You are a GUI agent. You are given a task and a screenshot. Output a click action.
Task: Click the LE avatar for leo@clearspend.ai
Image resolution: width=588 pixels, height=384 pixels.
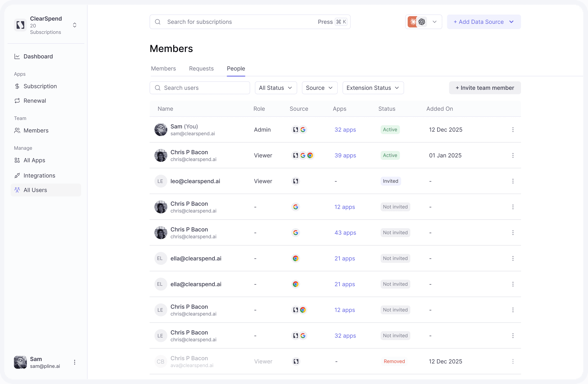(x=161, y=181)
